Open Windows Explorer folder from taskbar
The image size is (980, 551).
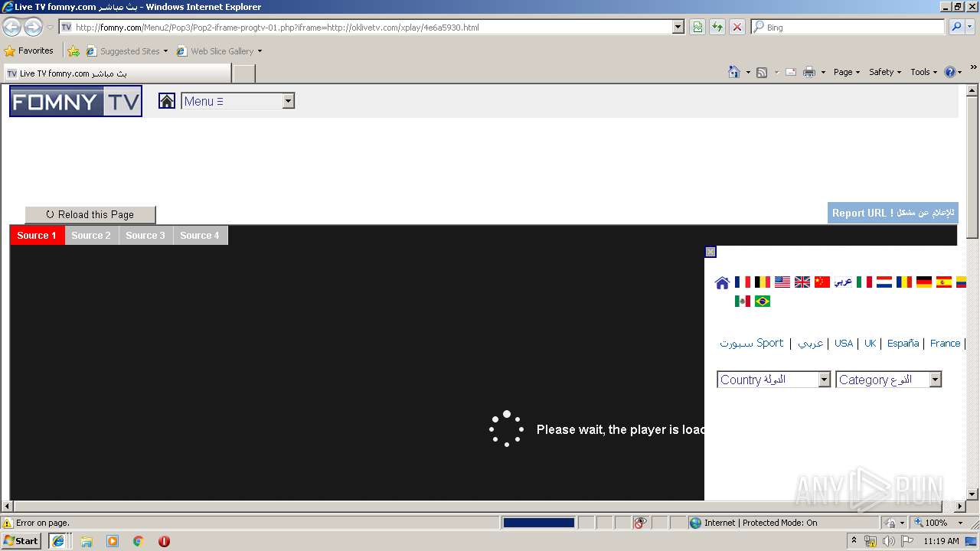coord(87,541)
